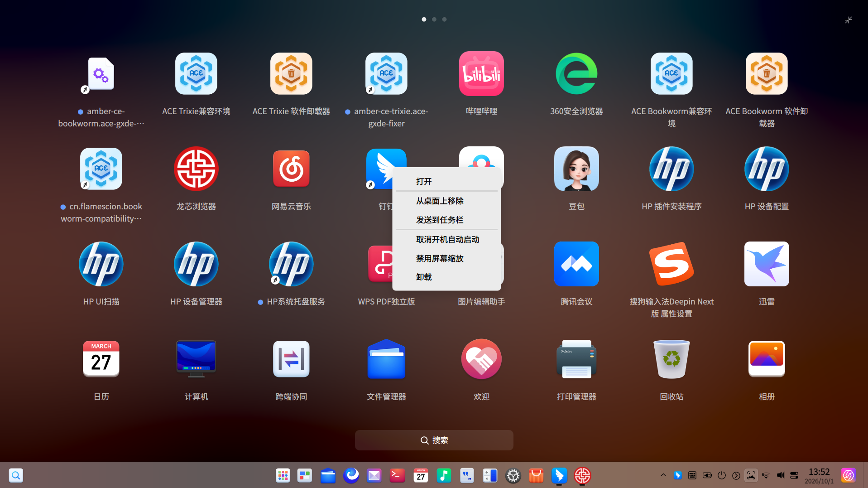
Task: Launch 迅雷 app icon
Action: pyautogui.click(x=767, y=264)
